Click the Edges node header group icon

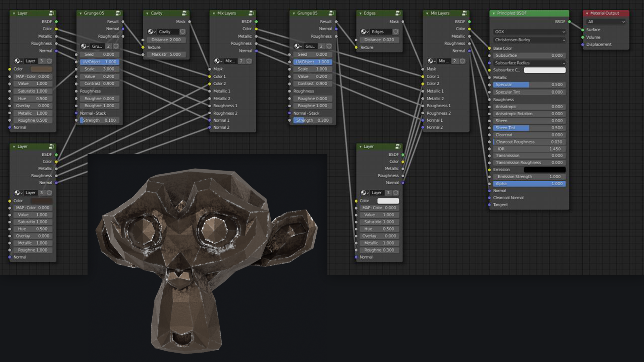pos(398,13)
